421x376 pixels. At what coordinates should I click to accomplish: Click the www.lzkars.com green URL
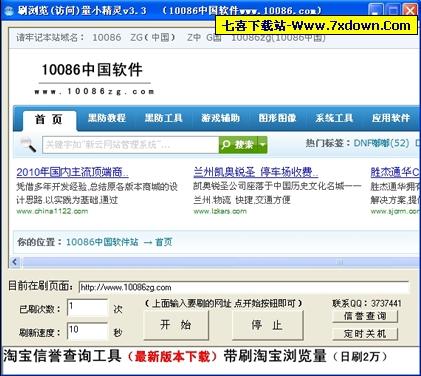tap(220, 211)
